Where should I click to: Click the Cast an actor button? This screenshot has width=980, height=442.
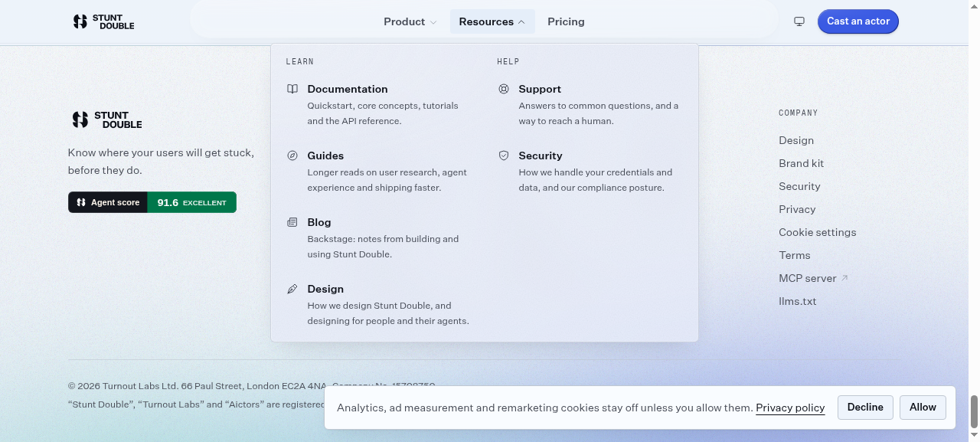[858, 21]
